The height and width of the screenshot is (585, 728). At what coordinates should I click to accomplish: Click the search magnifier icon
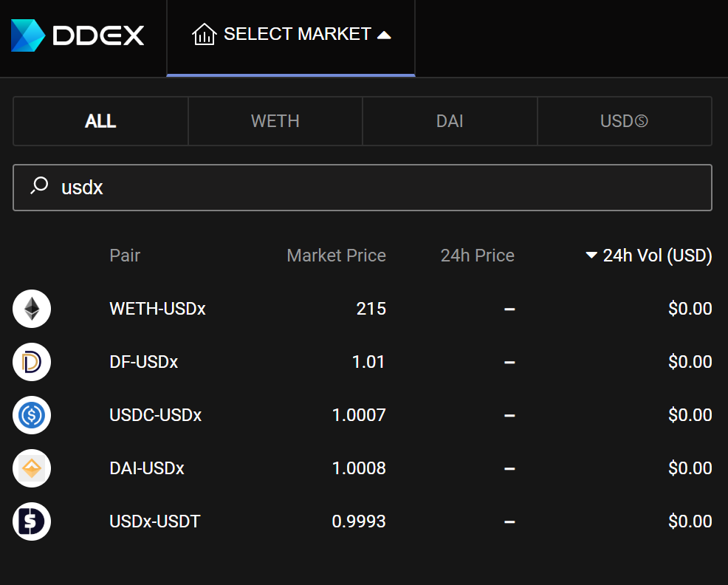[39, 185]
